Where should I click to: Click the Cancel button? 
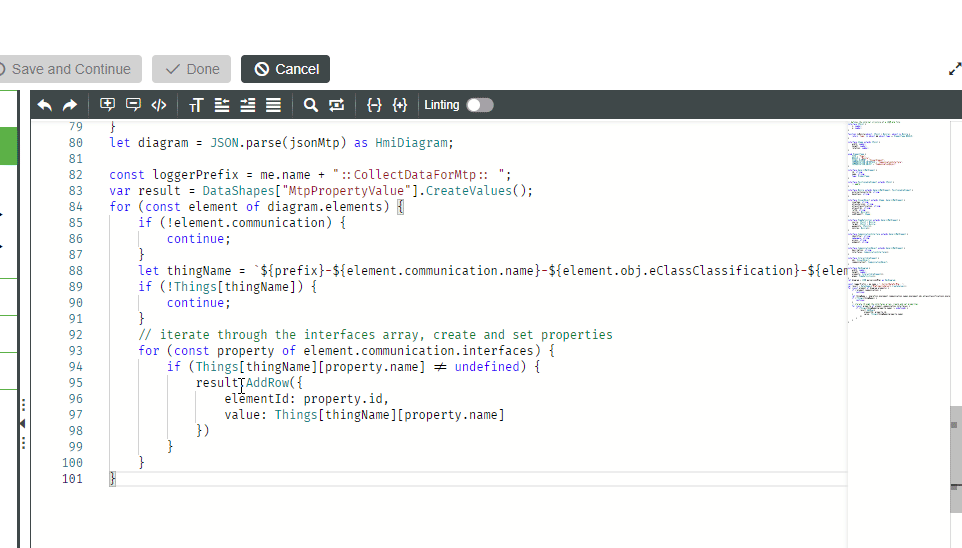(285, 69)
